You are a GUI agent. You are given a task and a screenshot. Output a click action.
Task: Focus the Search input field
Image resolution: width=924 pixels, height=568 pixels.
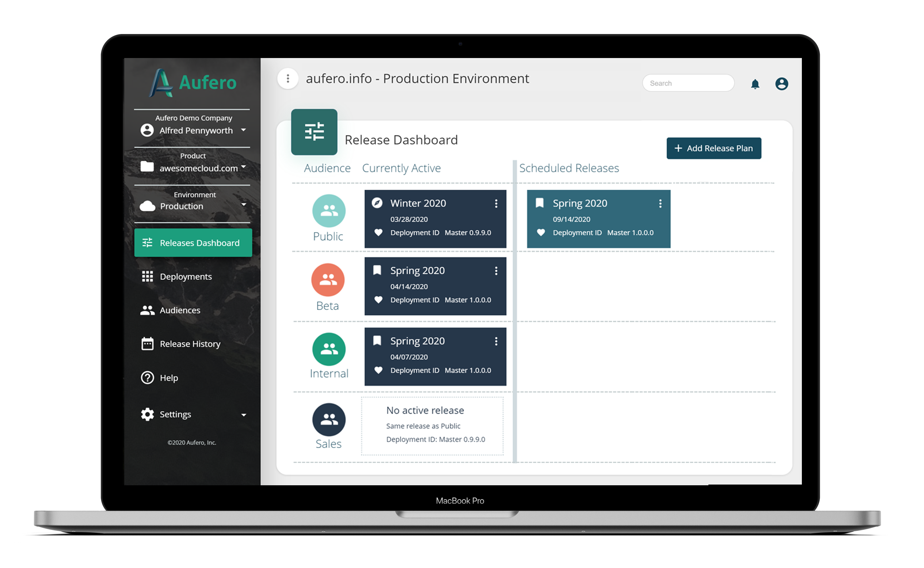(x=689, y=83)
